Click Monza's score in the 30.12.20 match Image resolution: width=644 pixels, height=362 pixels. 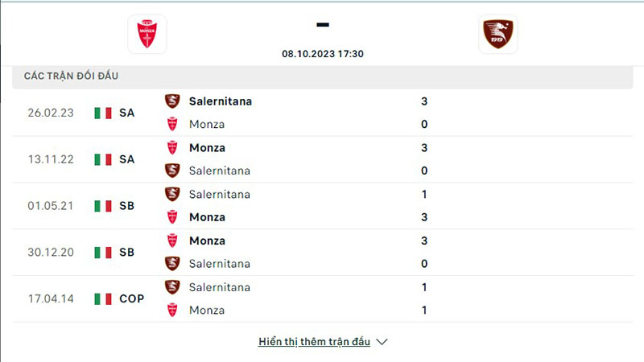pos(424,241)
